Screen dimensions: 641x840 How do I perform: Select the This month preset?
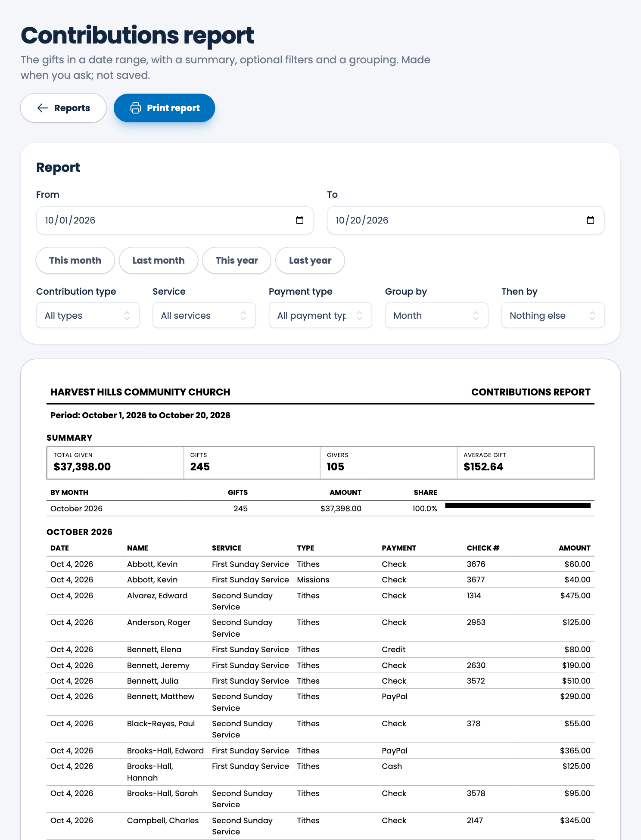[x=75, y=260]
